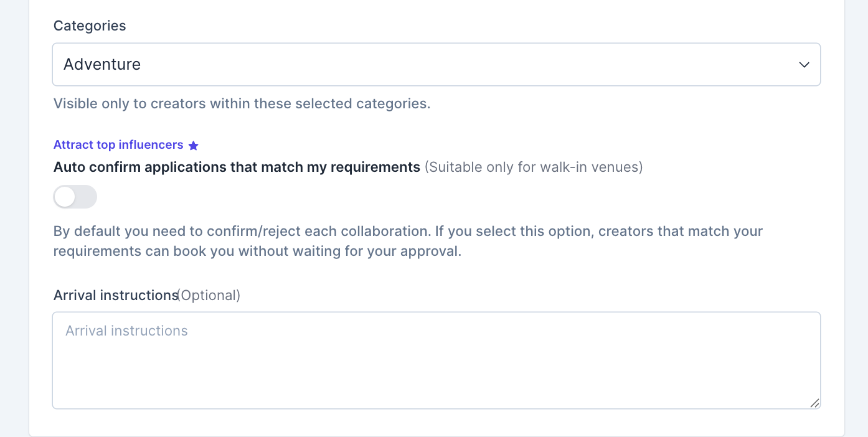Click the chevron arrow in Categories field
Image resolution: width=868 pixels, height=437 pixels.
(804, 65)
